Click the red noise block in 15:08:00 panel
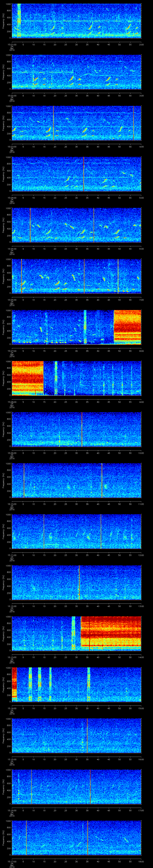The image size is (153, 868). click(28, 378)
